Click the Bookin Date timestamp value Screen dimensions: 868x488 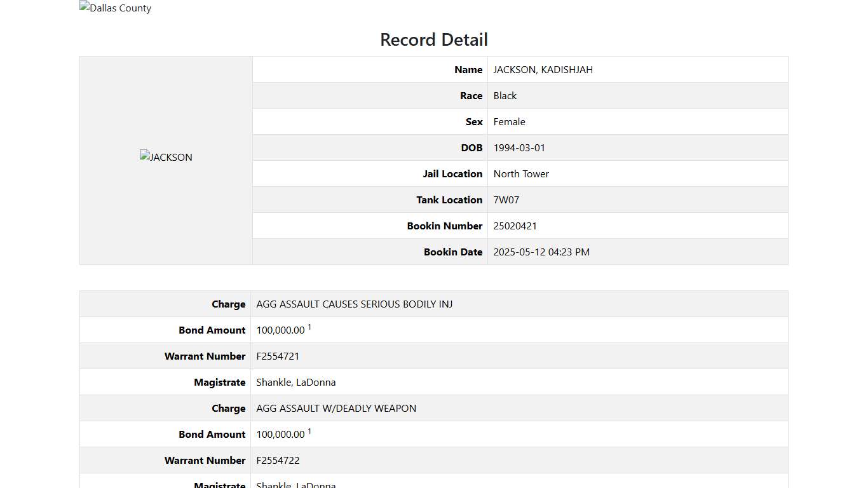pos(541,252)
